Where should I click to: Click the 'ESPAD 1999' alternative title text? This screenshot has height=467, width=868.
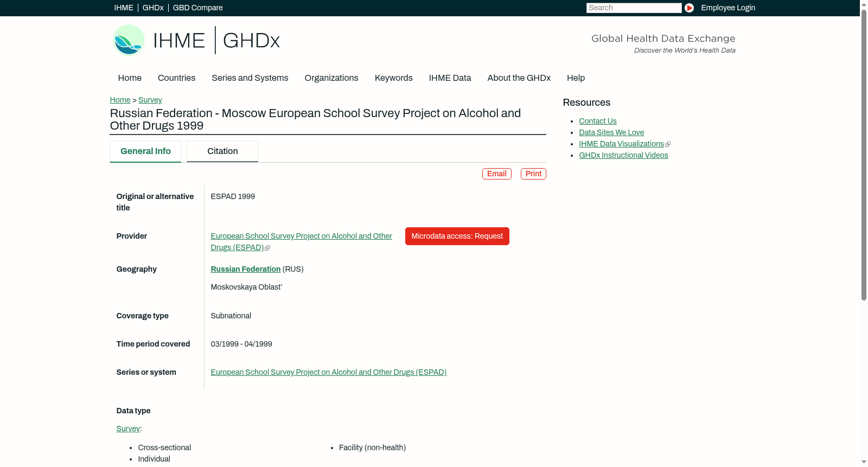tap(233, 196)
